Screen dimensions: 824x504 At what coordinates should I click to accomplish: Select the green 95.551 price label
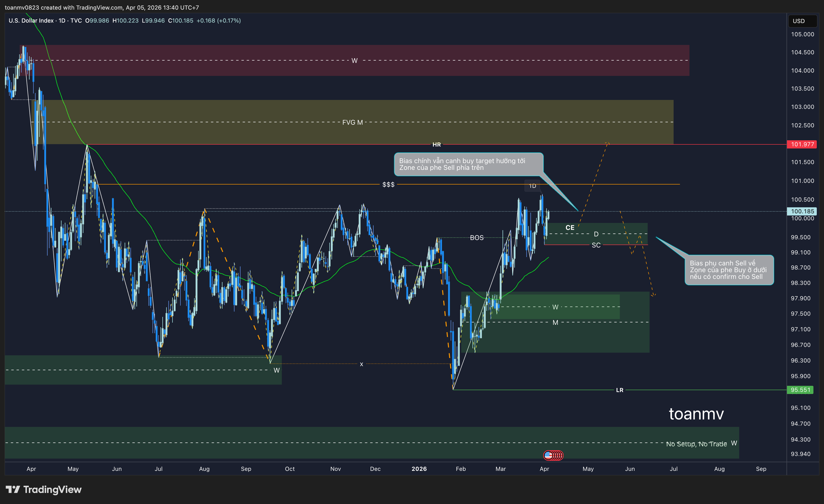point(800,390)
